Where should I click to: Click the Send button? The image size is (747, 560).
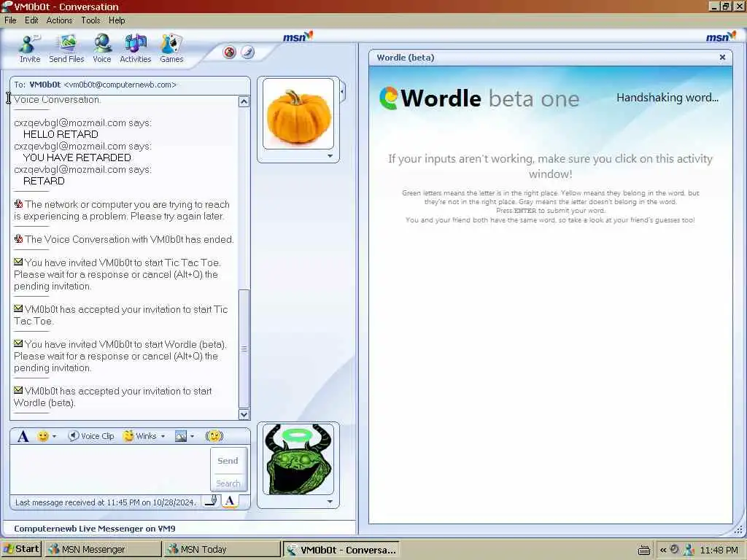[x=228, y=461]
